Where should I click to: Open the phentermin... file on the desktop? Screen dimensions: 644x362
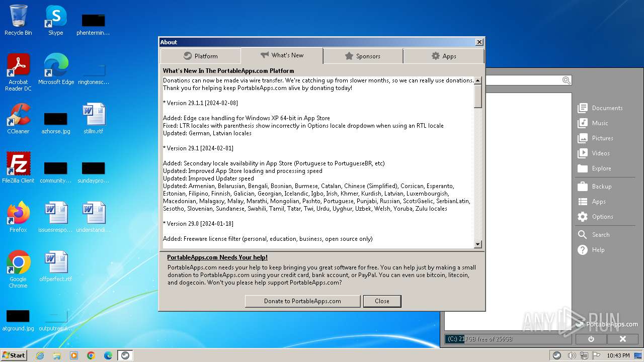click(x=94, y=24)
